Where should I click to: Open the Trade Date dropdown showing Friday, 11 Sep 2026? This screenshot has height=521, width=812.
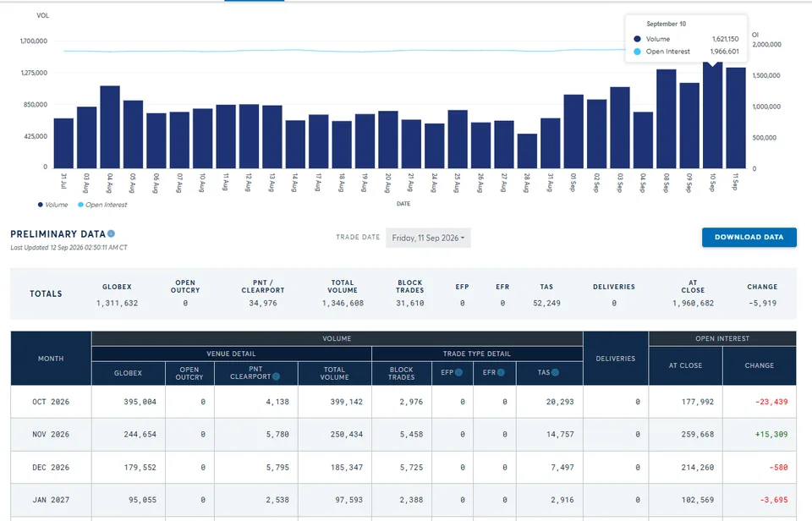click(x=428, y=238)
